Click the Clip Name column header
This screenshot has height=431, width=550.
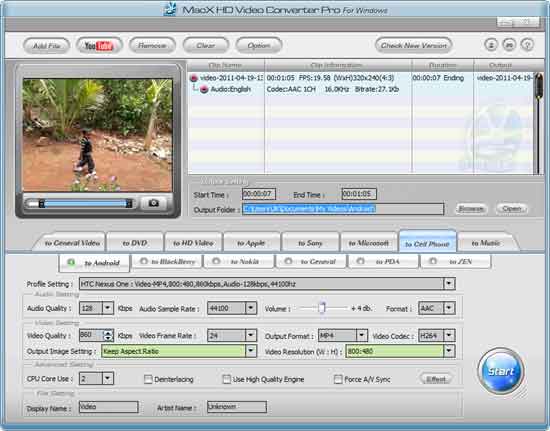226,65
